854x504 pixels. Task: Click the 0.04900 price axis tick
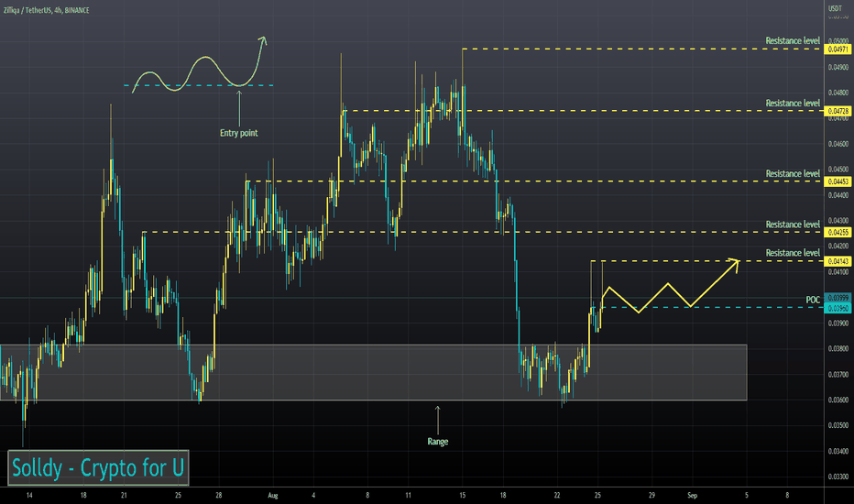pos(838,67)
